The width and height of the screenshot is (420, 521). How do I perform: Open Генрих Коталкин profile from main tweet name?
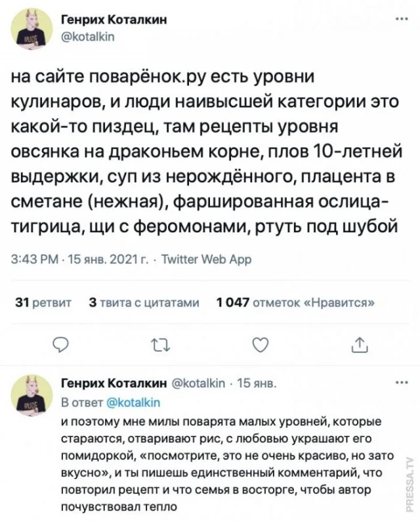pos(114,20)
